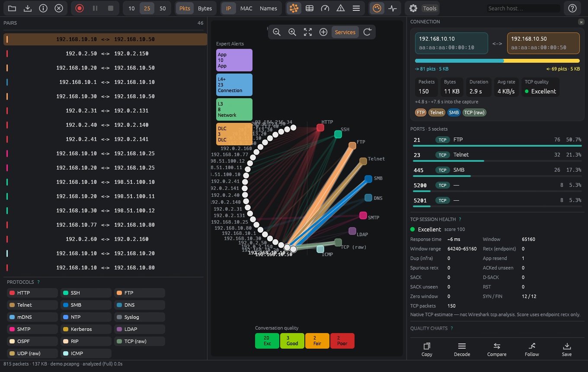Click the pause capture button
Image resolution: width=588 pixels, height=372 pixels.
pyautogui.click(x=95, y=8)
